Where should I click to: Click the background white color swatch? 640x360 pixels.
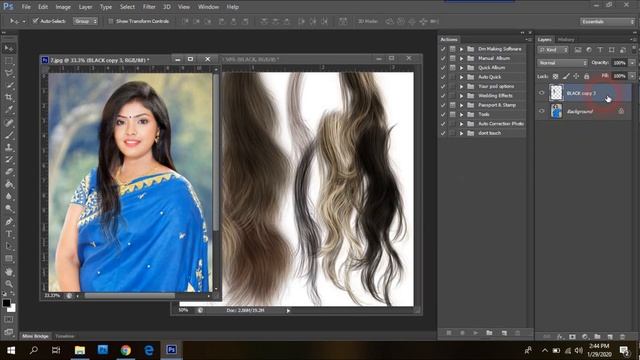pyautogui.click(x=13, y=309)
